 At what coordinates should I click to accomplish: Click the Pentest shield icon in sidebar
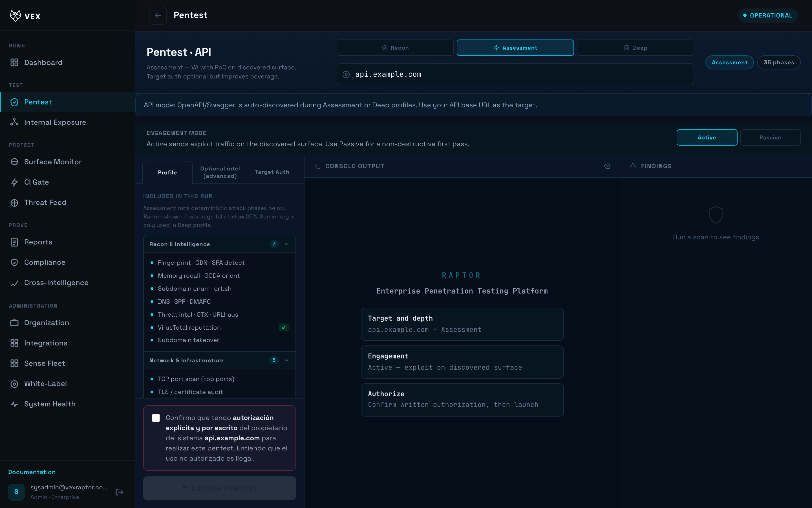(x=14, y=102)
